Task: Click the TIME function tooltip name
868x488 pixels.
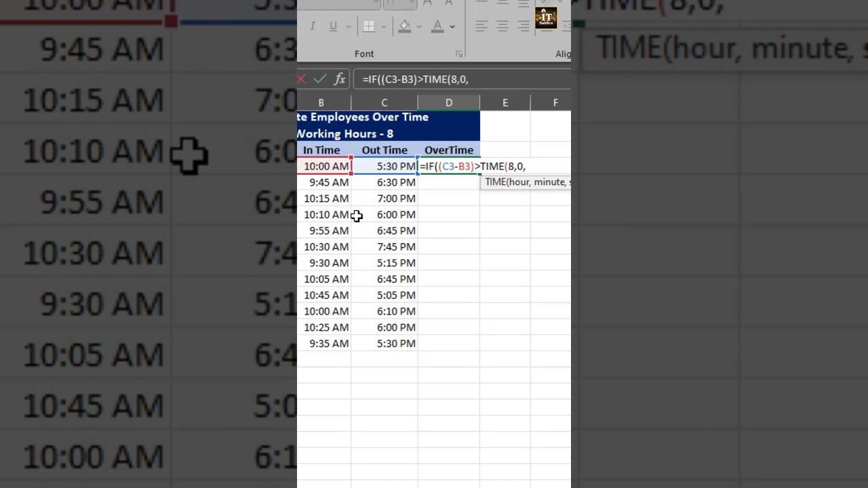Action: point(496,182)
